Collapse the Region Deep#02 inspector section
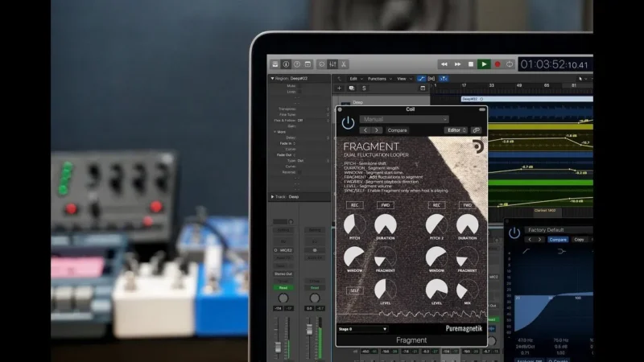 [271, 79]
